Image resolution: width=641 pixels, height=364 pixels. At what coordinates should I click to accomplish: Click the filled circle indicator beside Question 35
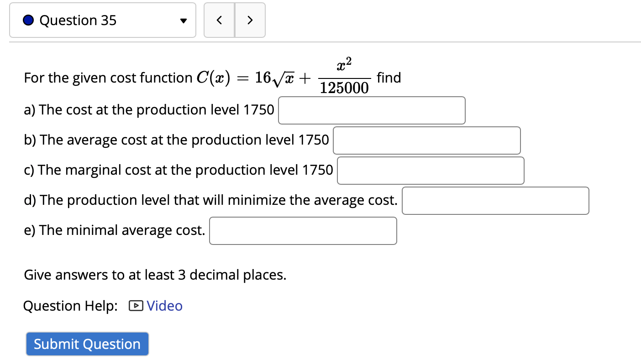[28, 20]
